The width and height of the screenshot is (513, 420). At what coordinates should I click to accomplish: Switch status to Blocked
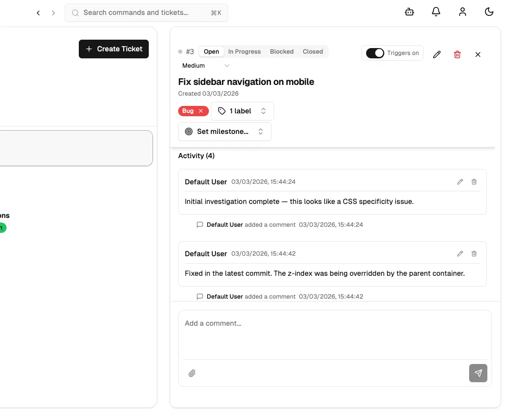(x=282, y=51)
